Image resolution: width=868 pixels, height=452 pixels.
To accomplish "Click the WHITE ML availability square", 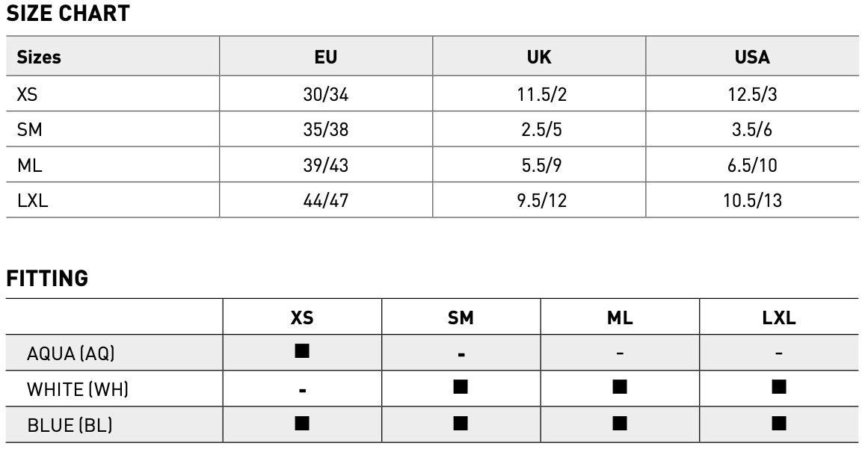I will [x=620, y=387].
